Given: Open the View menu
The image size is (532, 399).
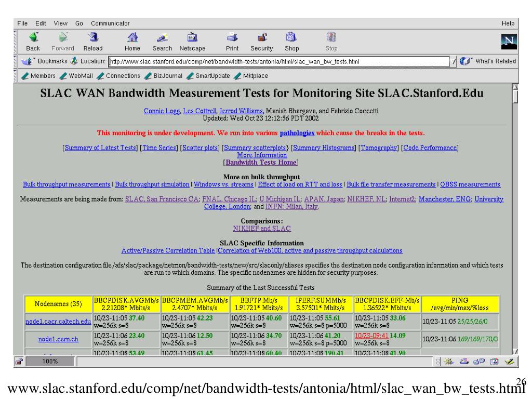Looking at the screenshot, I should (x=60, y=23).
